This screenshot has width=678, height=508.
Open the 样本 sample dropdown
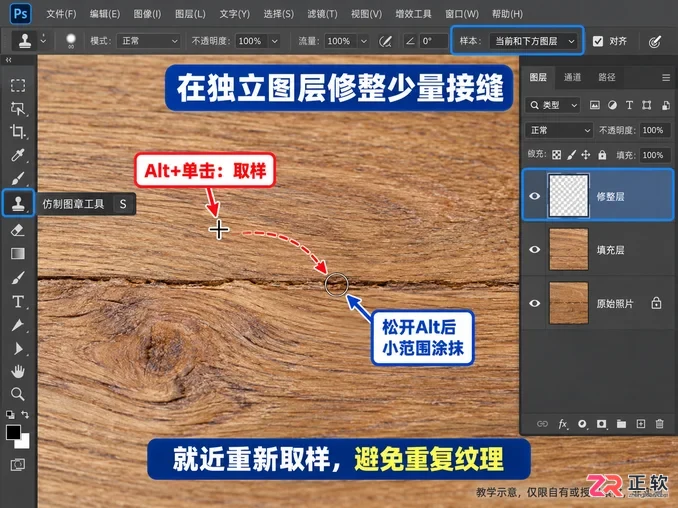[x=534, y=41]
